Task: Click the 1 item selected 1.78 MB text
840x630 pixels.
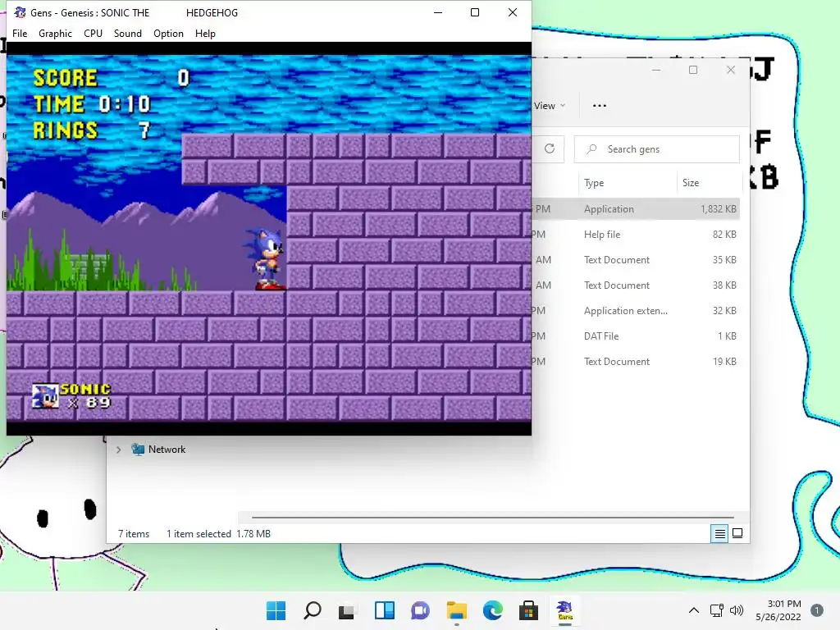Action: pos(218,533)
